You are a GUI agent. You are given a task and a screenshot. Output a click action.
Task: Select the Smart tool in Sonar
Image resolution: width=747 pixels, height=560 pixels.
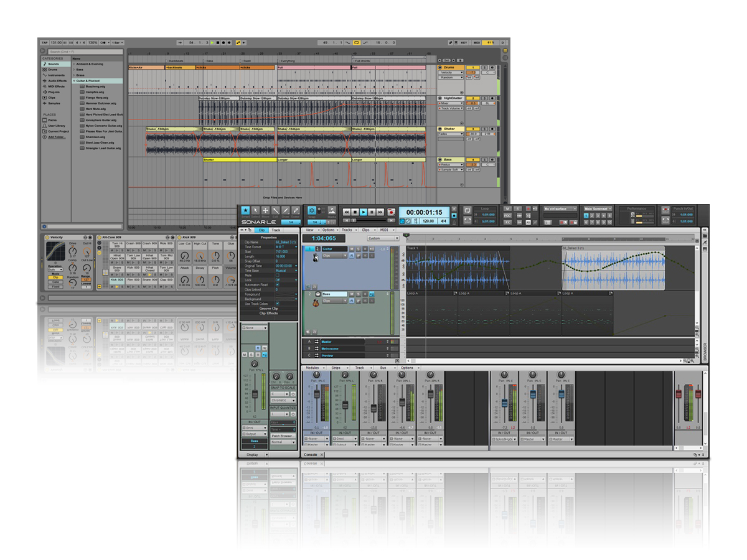click(245, 210)
